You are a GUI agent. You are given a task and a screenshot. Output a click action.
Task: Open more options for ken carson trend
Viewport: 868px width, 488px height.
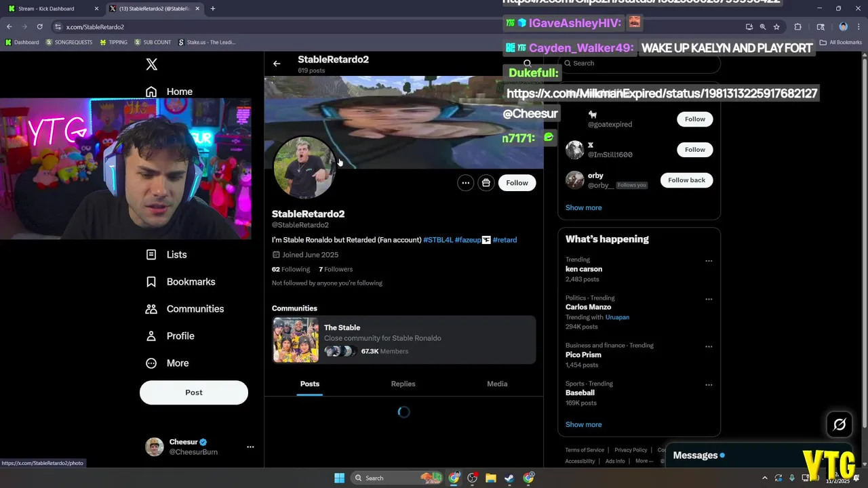pos(709,261)
